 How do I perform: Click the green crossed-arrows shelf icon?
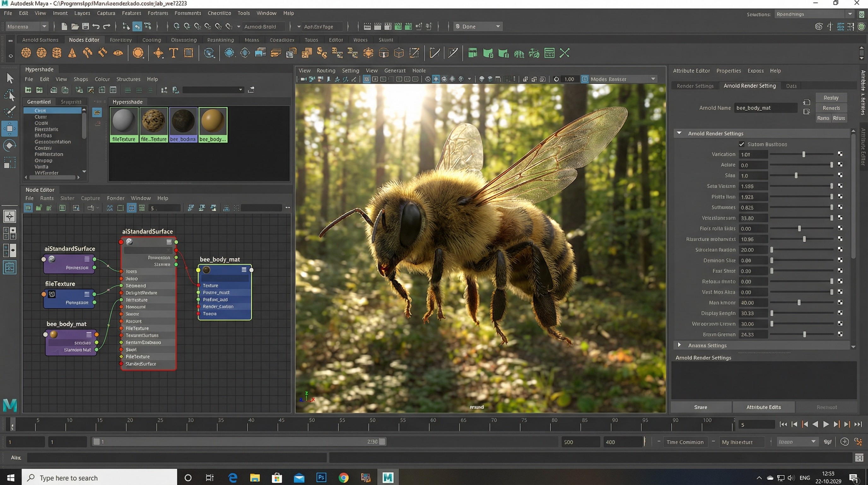pos(564,53)
